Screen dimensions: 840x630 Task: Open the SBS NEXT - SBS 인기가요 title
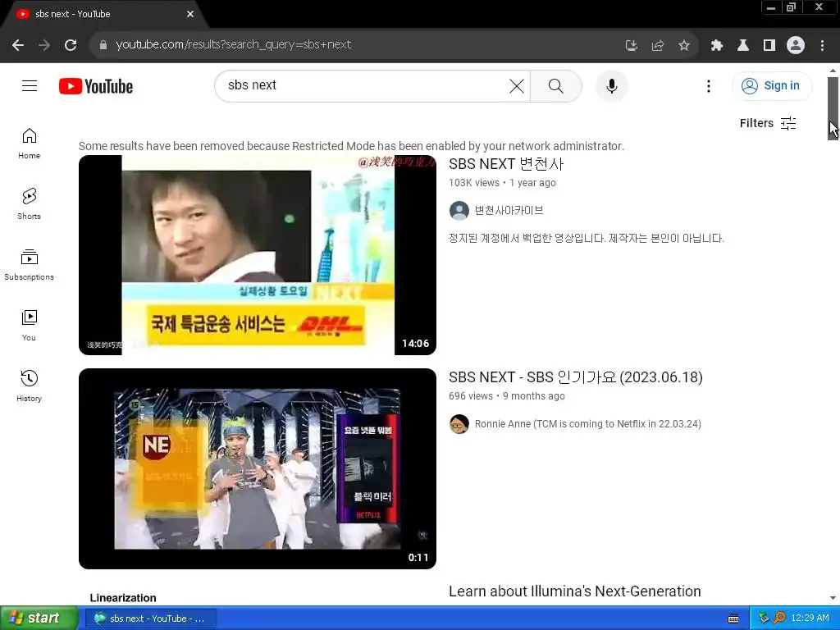[576, 377]
